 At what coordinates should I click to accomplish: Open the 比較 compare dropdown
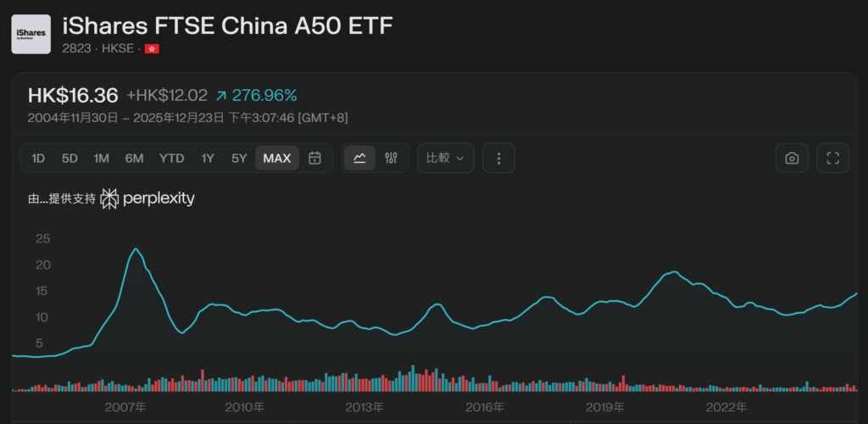coord(449,158)
